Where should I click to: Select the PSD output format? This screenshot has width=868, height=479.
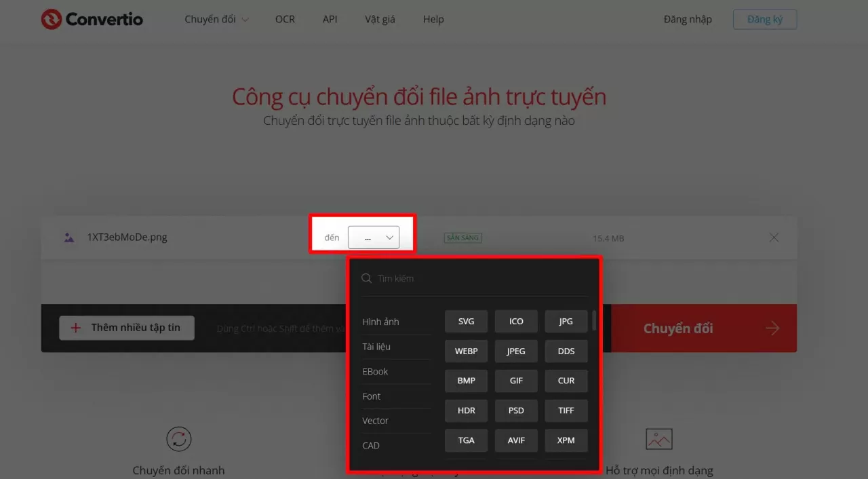[x=516, y=410]
